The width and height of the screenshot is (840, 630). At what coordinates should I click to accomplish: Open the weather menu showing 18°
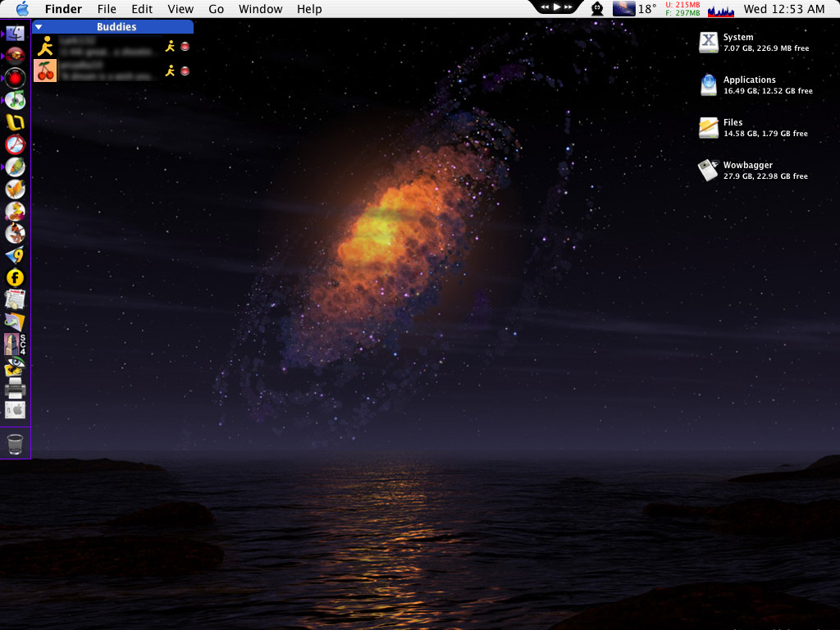pos(635,8)
